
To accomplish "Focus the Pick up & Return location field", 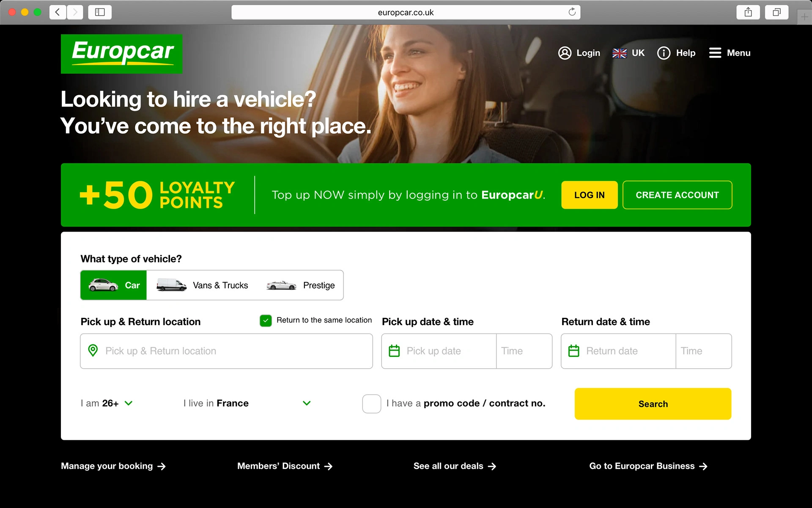I will pos(226,351).
